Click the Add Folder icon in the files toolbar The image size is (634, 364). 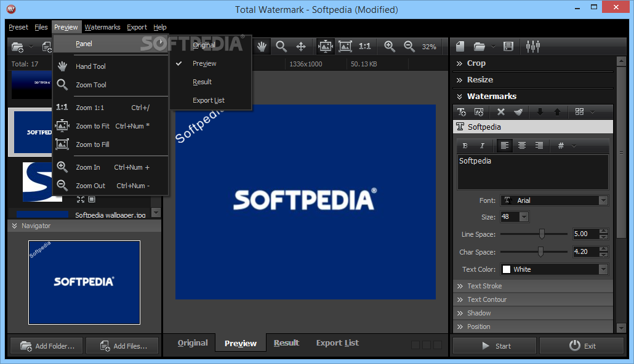pyautogui.click(x=17, y=47)
